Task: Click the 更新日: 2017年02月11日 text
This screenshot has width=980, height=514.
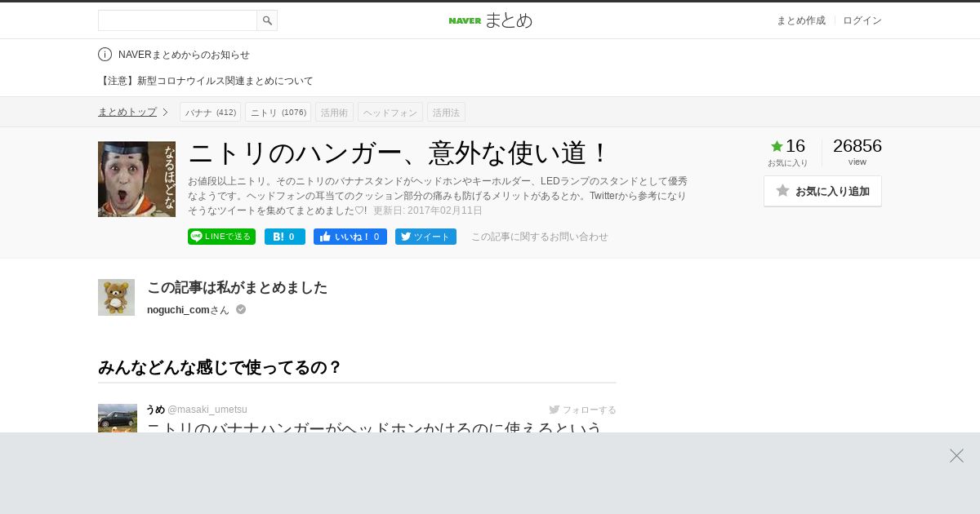Action: [x=428, y=210]
